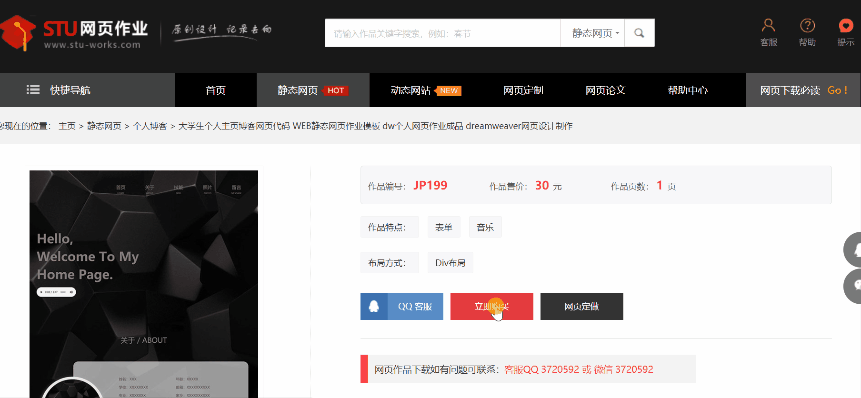Select the 表单 feature tag
The height and width of the screenshot is (398, 861).
click(x=444, y=227)
